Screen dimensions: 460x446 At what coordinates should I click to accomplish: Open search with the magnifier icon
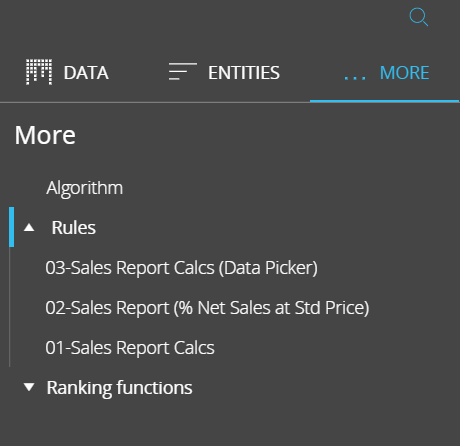(419, 17)
